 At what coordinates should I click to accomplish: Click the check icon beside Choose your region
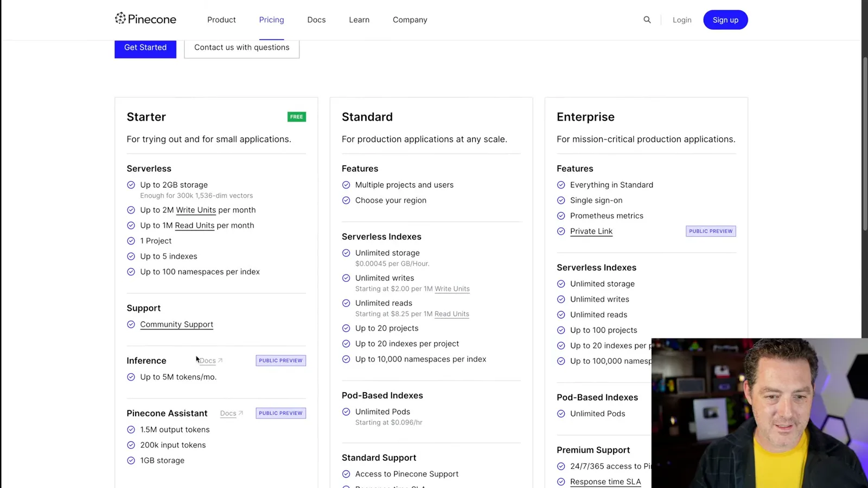click(346, 201)
